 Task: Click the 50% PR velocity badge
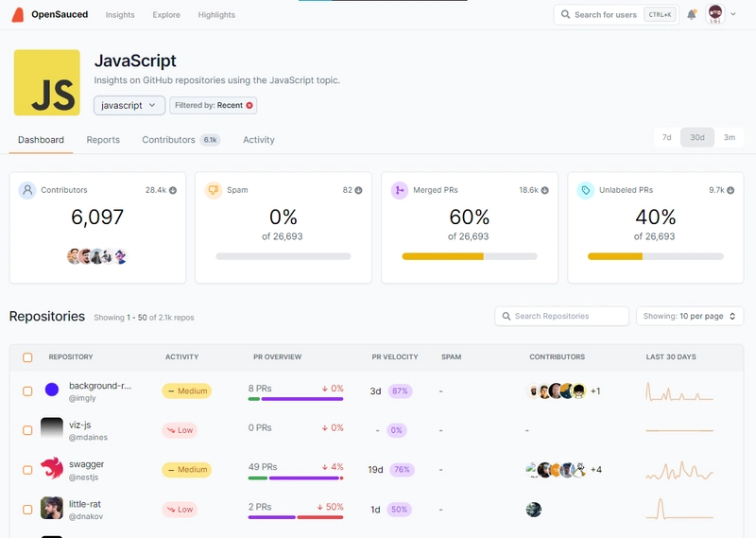399,509
